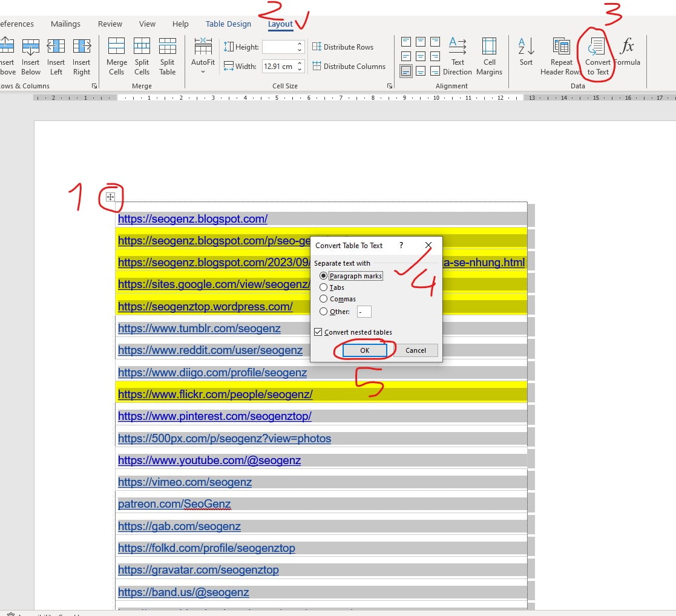Click the Width input field

279,66
